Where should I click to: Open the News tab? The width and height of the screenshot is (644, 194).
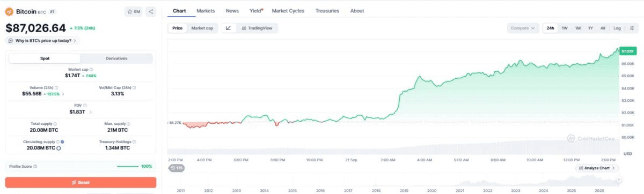(x=232, y=11)
